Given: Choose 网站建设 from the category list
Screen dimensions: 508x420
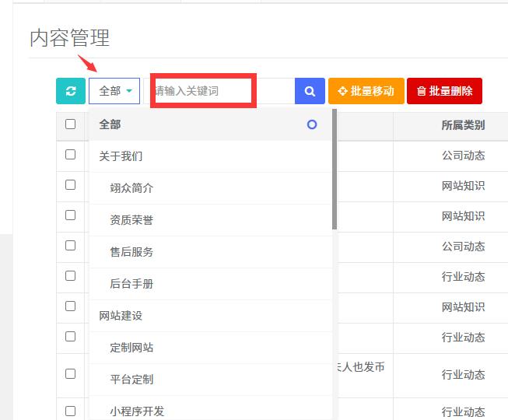Looking at the screenshot, I should 121,316.
